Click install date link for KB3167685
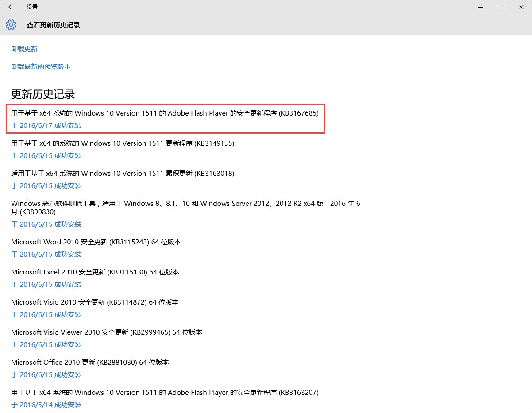The width and height of the screenshot is (532, 413). [x=46, y=125]
